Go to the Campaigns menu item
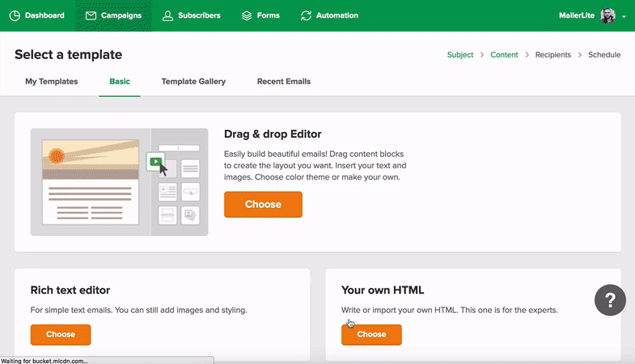The height and width of the screenshot is (364, 635). 113,16
